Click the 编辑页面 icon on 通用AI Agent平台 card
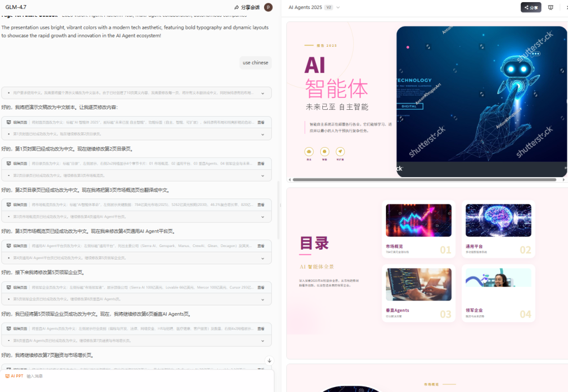This screenshot has height=392, width=568. pos(9,246)
